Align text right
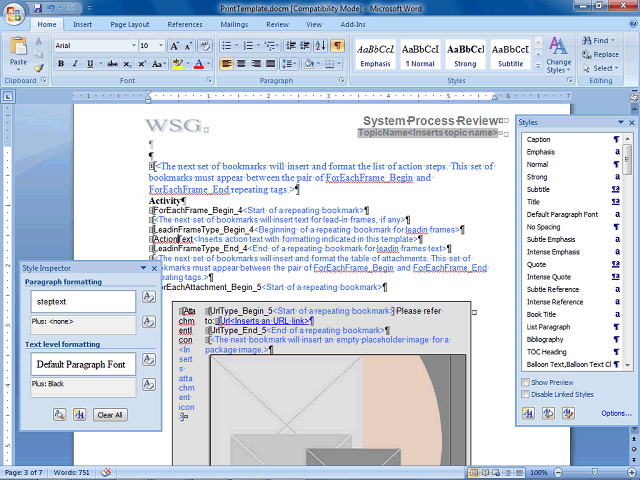Viewport: 640px width, 480px height. [x=256, y=64]
